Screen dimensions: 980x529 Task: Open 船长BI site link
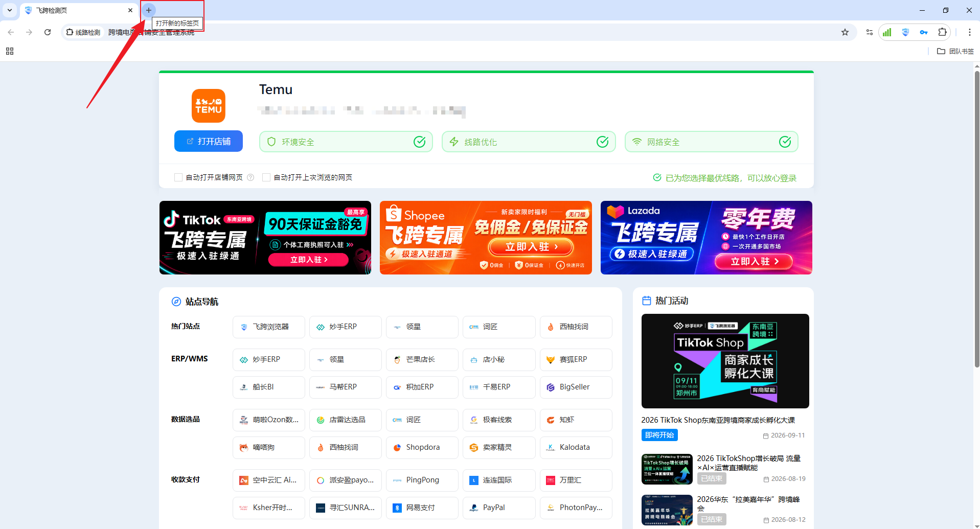point(269,387)
